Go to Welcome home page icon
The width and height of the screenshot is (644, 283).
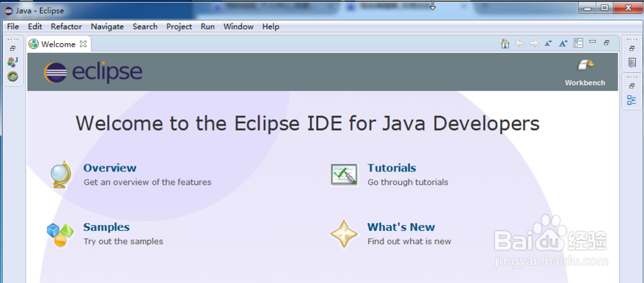505,43
